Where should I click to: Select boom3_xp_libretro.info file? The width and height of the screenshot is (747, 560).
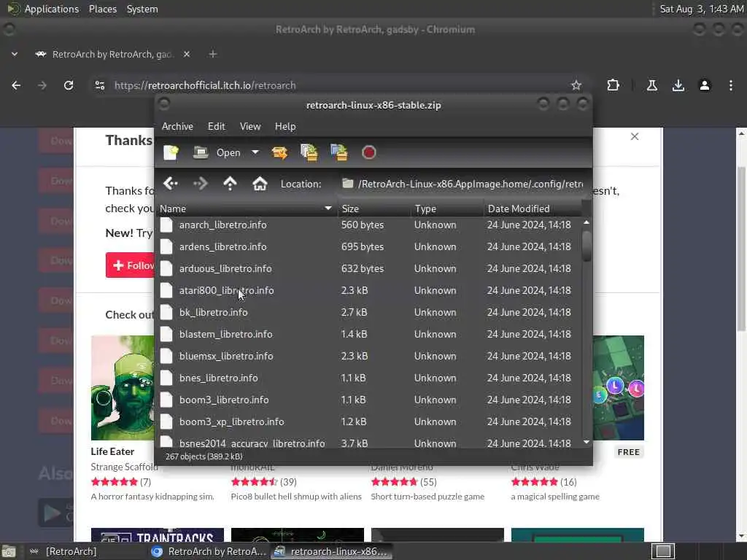[x=368, y=422]
